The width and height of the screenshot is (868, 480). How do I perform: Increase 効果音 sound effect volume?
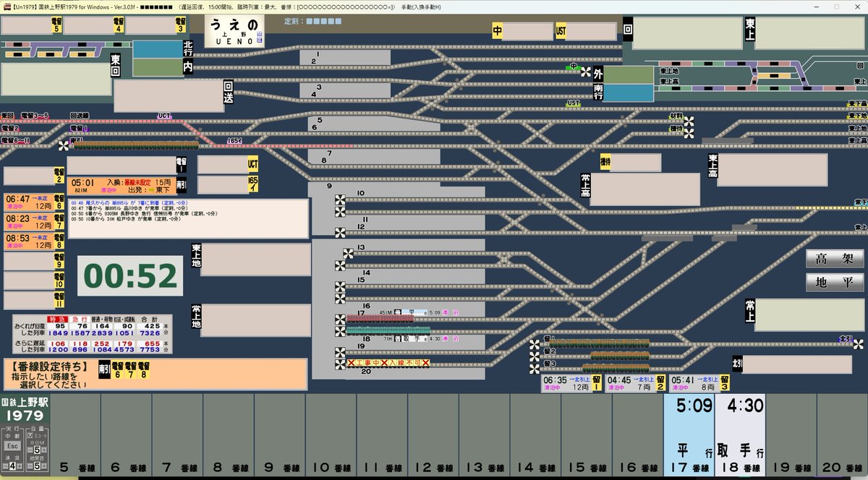[x=44, y=466]
